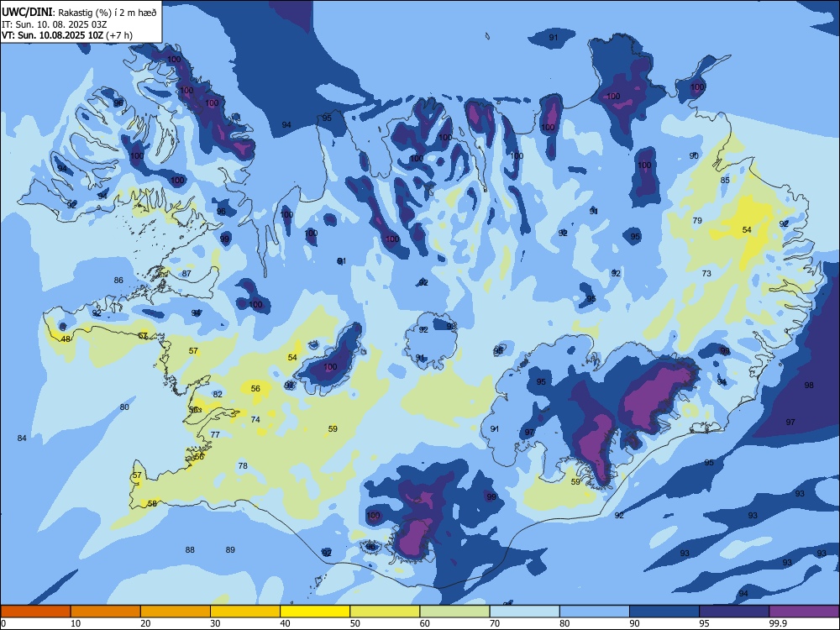The image size is (840, 630).
Task: Click the humidity value '48' on the map
Action: [66, 339]
